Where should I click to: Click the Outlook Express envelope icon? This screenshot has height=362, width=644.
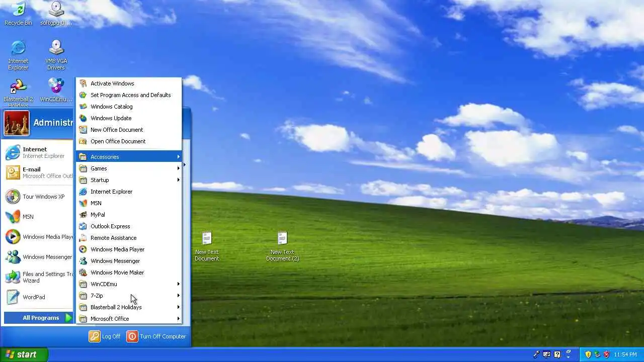coord(83,226)
